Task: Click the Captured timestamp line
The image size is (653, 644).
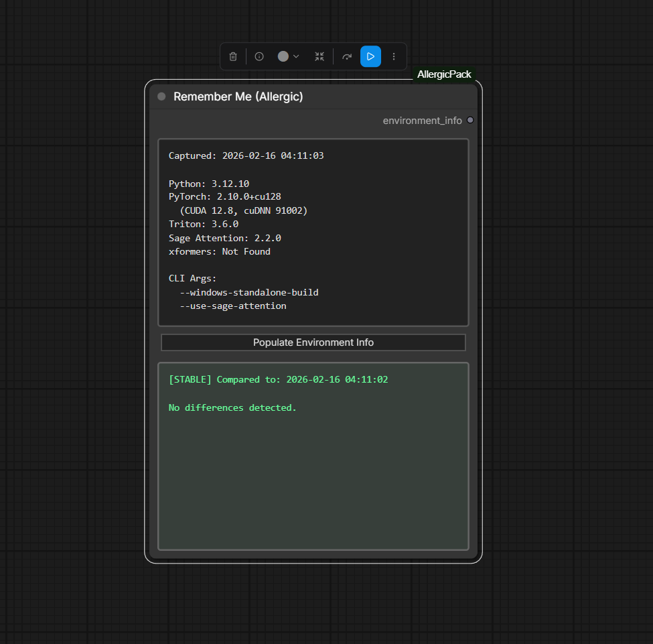Action: click(246, 155)
